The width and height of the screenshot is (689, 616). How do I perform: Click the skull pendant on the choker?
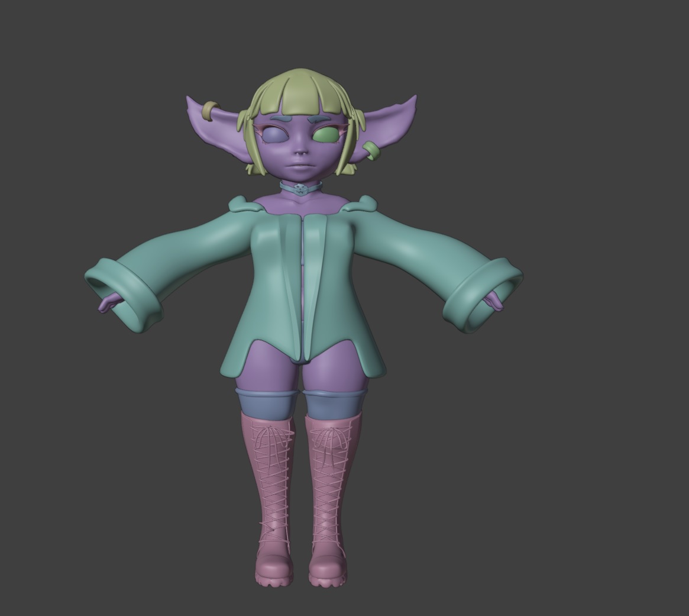tap(300, 189)
